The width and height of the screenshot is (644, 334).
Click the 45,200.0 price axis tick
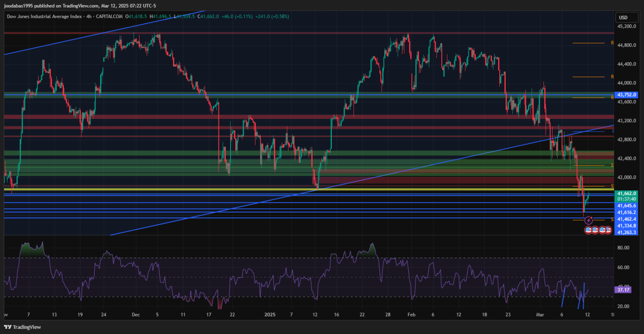pos(626,26)
